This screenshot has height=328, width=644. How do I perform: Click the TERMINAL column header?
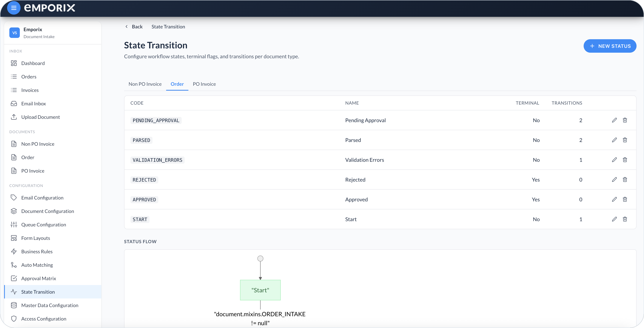tap(527, 103)
